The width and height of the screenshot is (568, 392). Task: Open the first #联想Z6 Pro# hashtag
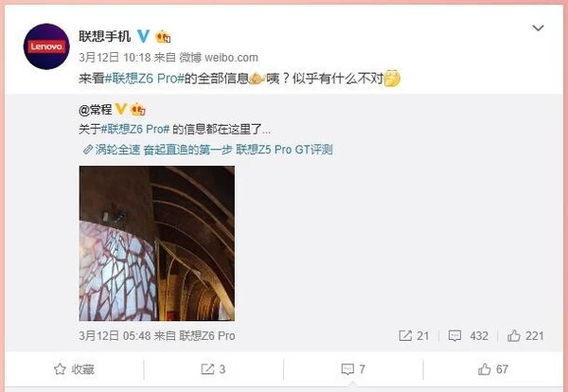[x=145, y=79]
